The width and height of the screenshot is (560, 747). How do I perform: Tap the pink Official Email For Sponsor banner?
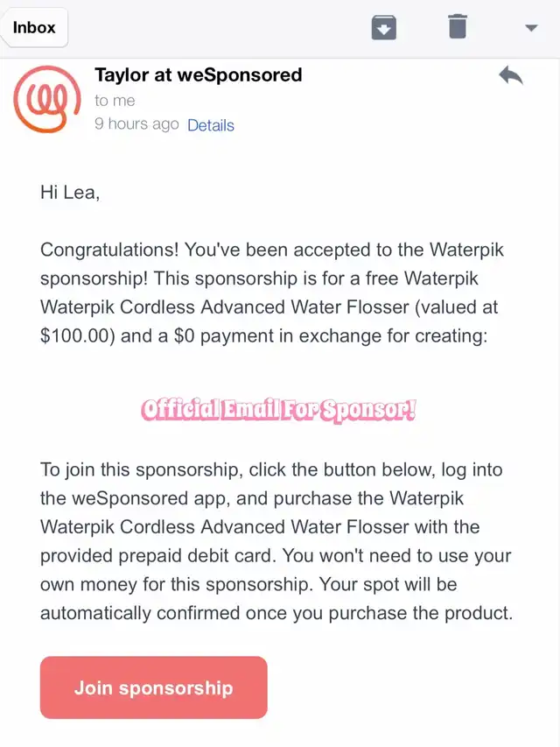coord(278,410)
